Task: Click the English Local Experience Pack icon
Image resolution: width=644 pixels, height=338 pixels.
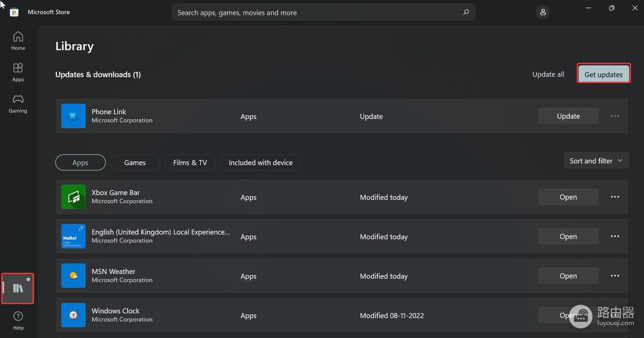Action: 74,237
